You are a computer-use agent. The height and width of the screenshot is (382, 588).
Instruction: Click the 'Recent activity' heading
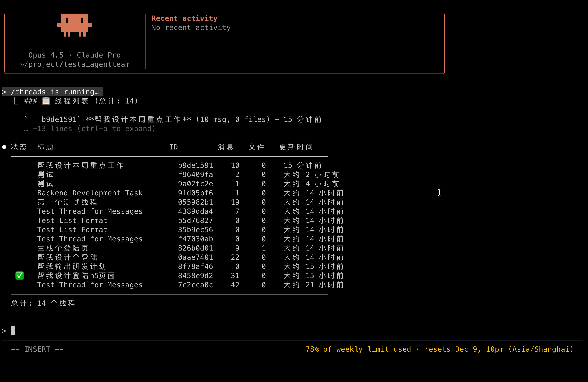tap(184, 18)
